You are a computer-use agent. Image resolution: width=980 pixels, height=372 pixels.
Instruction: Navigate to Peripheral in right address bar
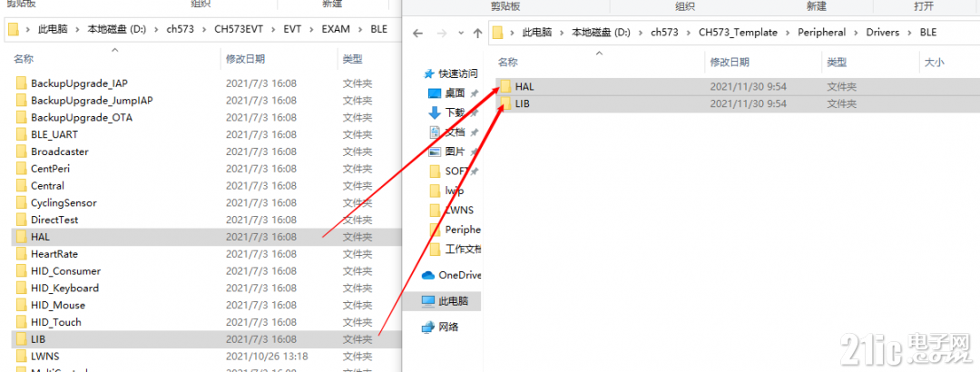[x=821, y=32]
